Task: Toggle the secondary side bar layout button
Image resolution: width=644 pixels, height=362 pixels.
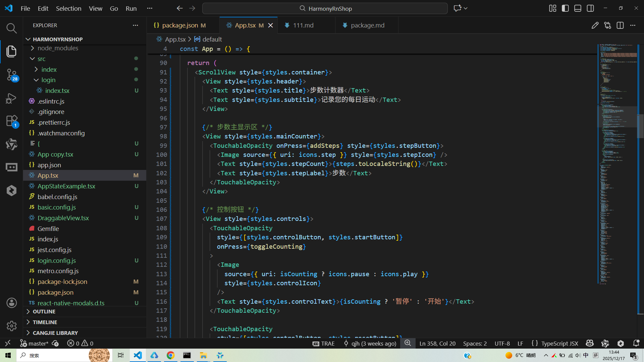Action: 590,8
